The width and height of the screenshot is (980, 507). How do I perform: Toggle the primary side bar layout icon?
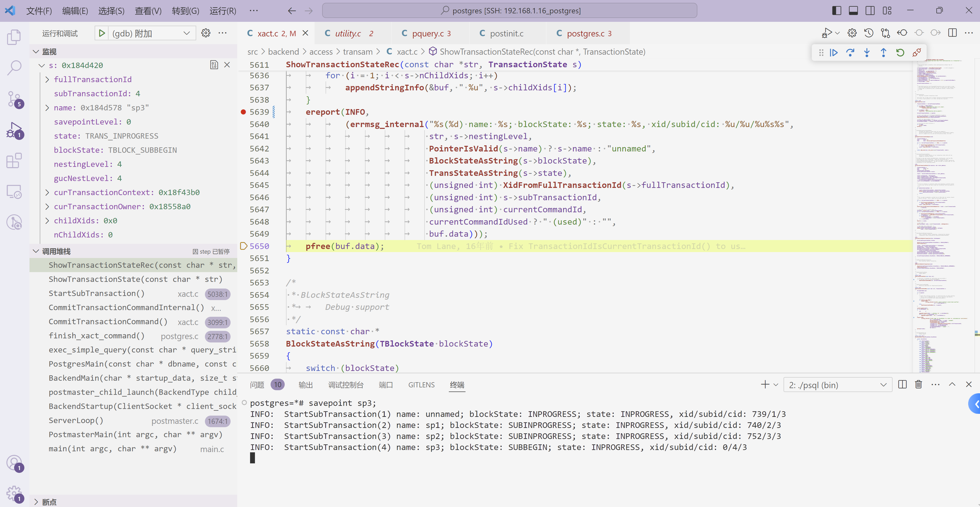pyautogui.click(x=837, y=11)
